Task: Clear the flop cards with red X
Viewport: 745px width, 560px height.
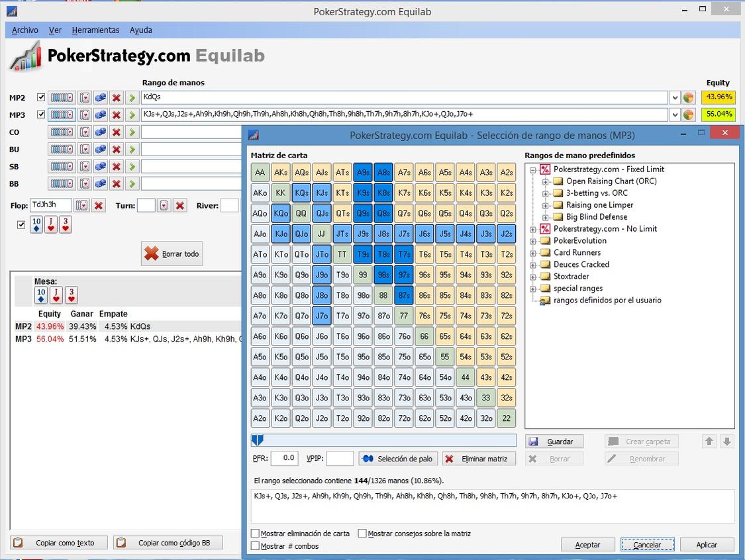Action: [x=99, y=206]
